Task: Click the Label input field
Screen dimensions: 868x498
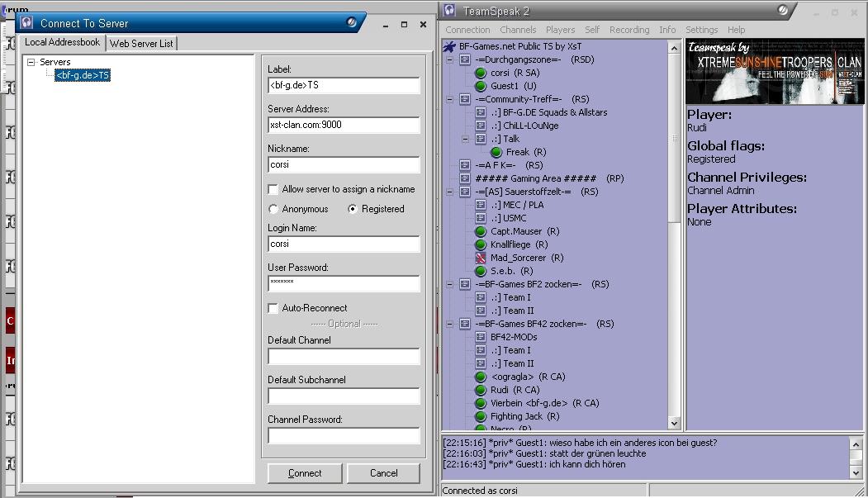Action: point(344,85)
